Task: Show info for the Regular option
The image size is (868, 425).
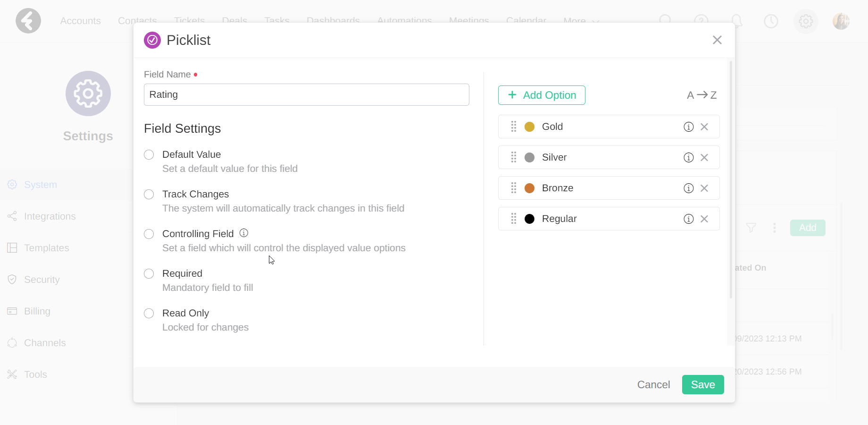Action: click(x=689, y=219)
